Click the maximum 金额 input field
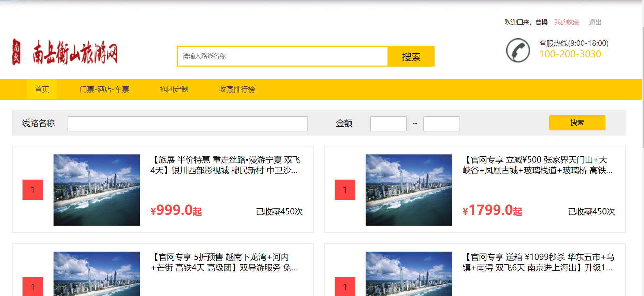 441,124
